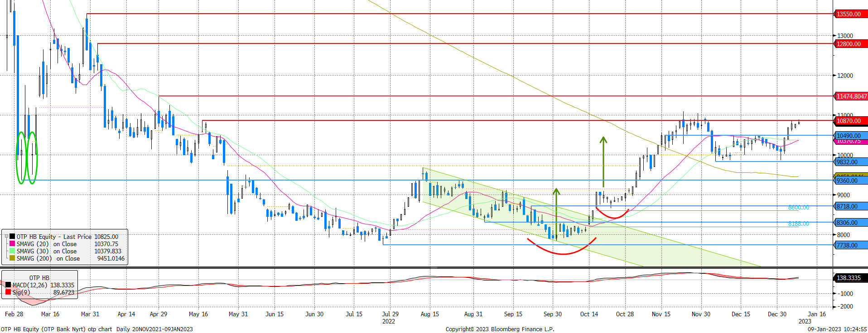Image resolution: width=868 pixels, height=333 pixels.
Task: Click the 'Feb 28' date label
Action: click(14, 314)
